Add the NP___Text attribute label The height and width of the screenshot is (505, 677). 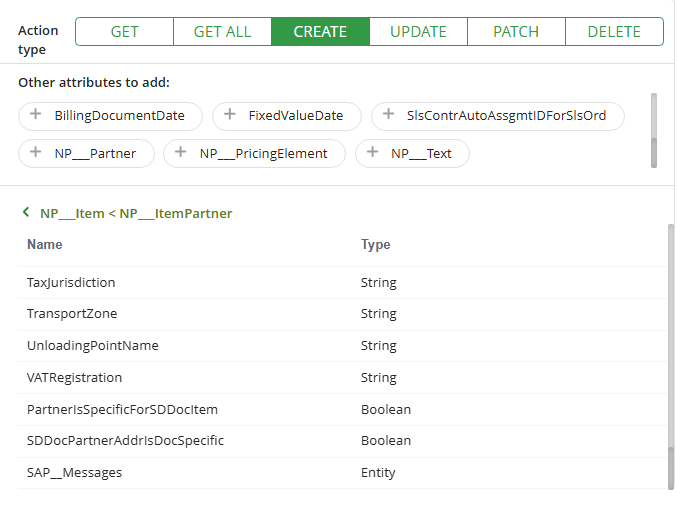point(421,154)
